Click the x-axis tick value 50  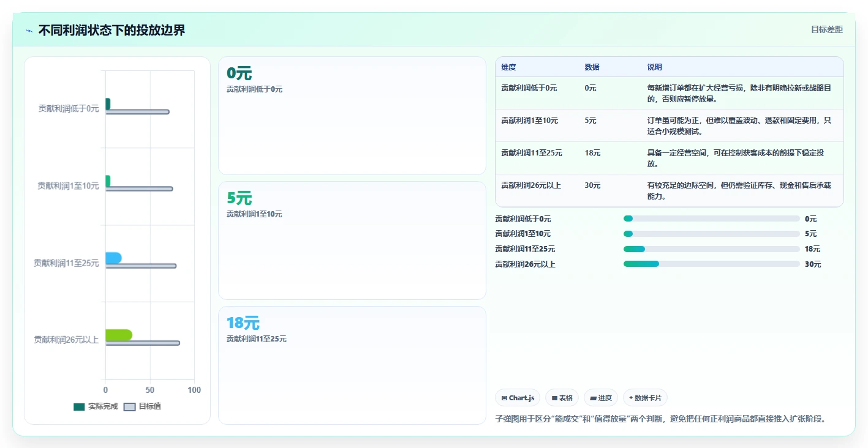pyautogui.click(x=150, y=390)
